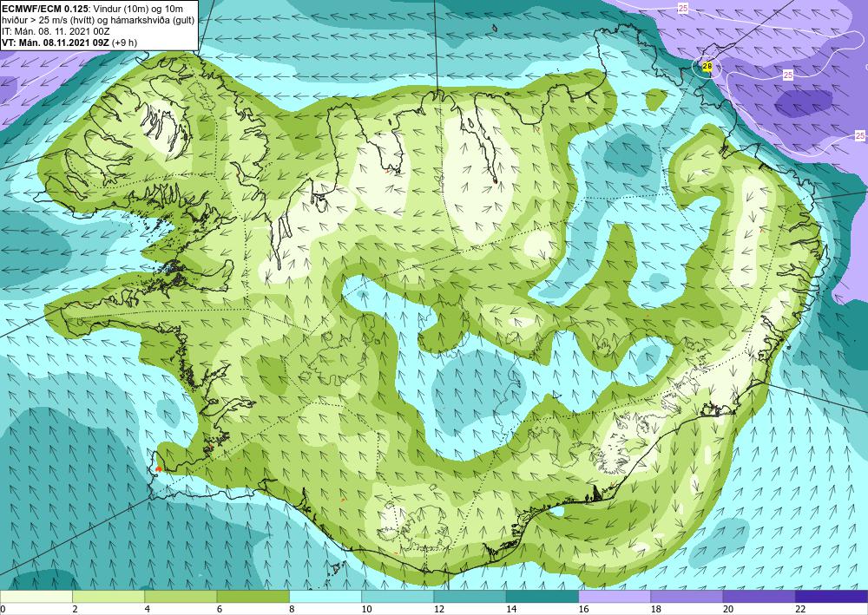Select the 20–22 m/s violet legend swatch
The width and height of the screenshot is (868, 615).
759,597
